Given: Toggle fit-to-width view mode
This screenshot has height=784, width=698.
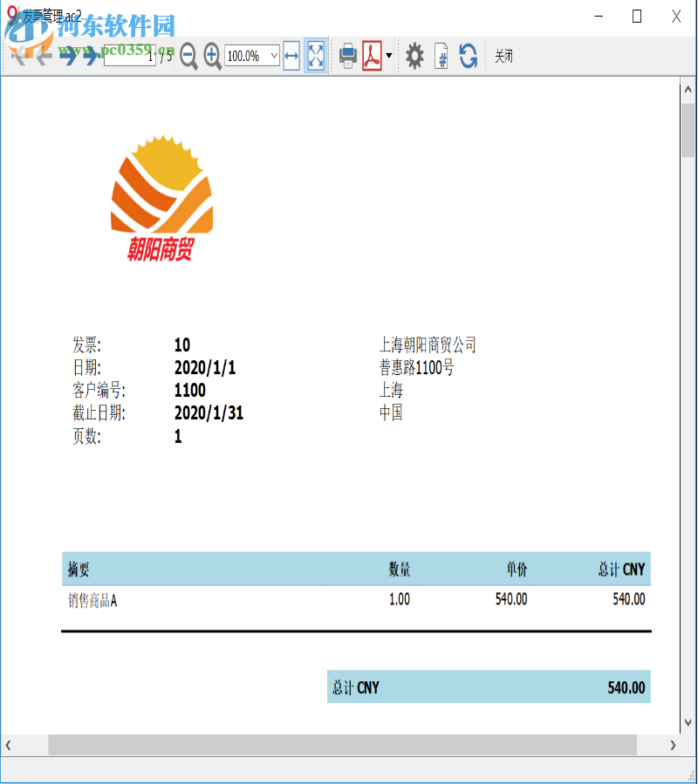Looking at the screenshot, I should coord(291,56).
